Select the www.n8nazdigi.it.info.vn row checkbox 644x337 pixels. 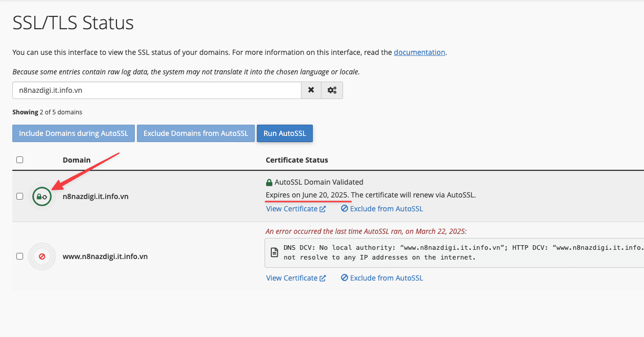pos(19,256)
